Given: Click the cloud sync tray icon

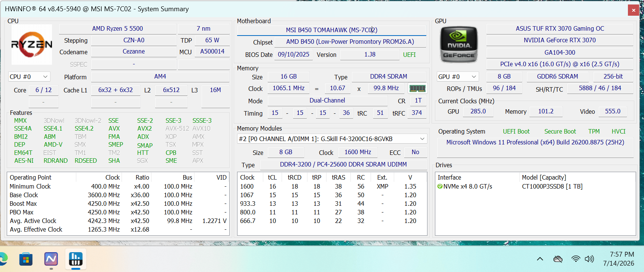Looking at the screenshot, I should tap(558, 259).
